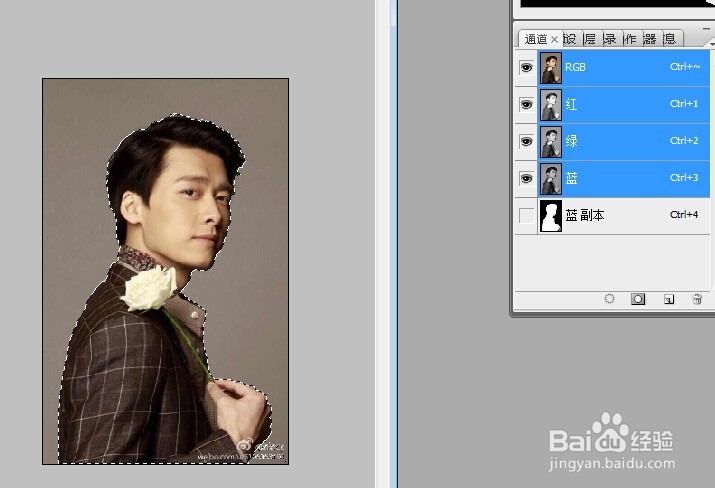The width and height of the screenshot is (715, 488).
Task: Select the 红 channel thumbnail
Action: 551,105
